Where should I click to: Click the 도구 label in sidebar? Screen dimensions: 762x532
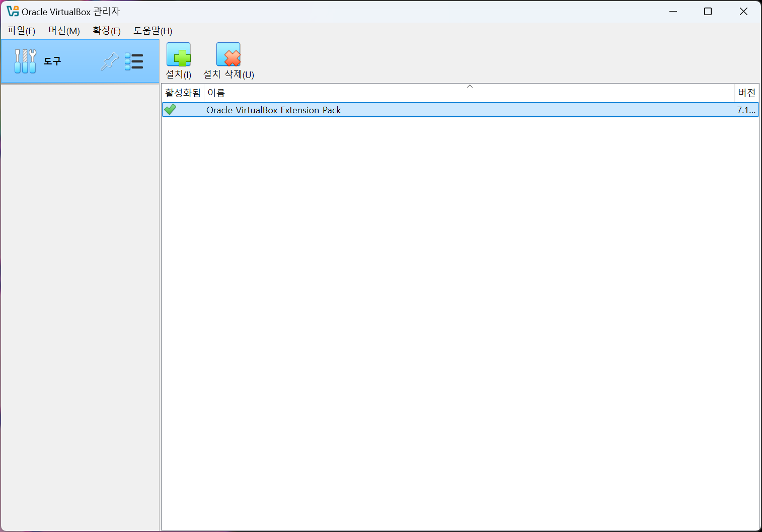point(52,61)
